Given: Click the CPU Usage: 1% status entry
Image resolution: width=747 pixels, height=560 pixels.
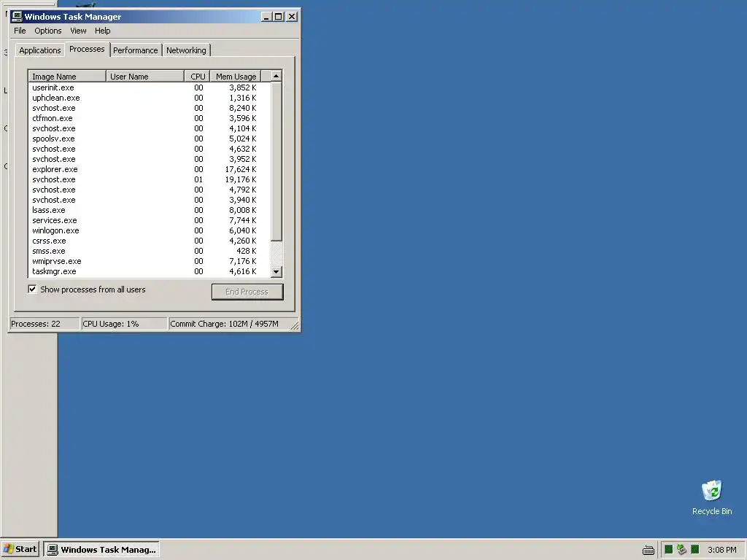Looking at the screenshot, I should click(x=124, y=324).
